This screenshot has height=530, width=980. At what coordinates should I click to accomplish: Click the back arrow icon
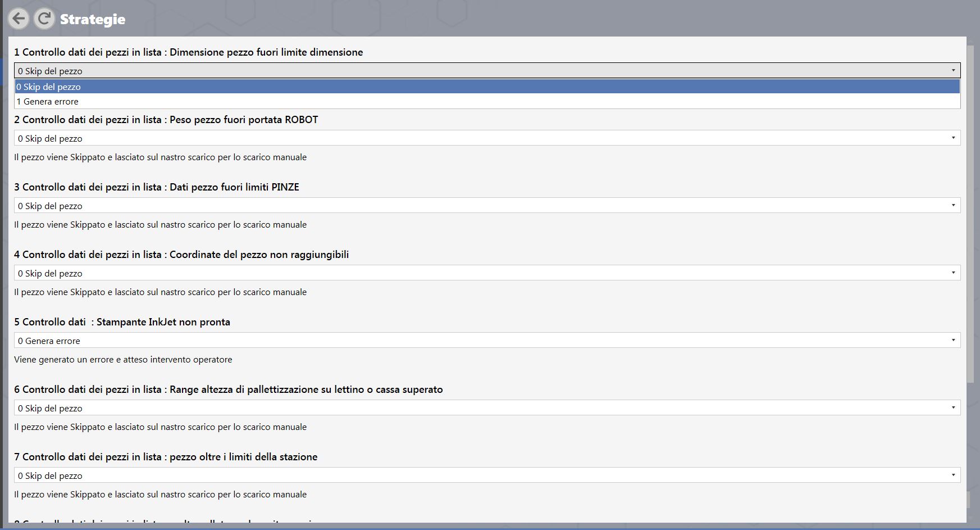[19, 19]
